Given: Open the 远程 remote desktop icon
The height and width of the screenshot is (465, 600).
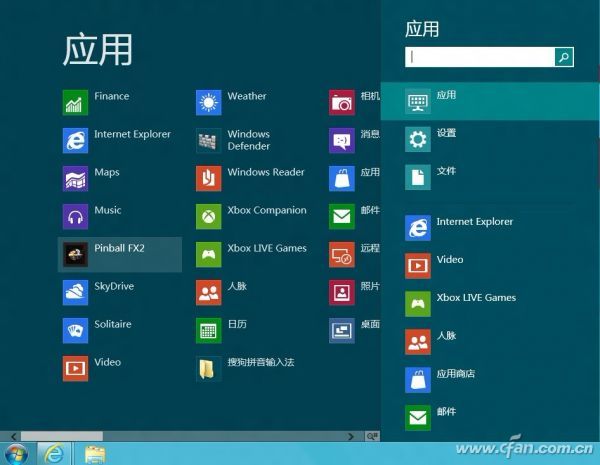Looking at the screenshot, I should pyautogui.click(x=342, y=255).
